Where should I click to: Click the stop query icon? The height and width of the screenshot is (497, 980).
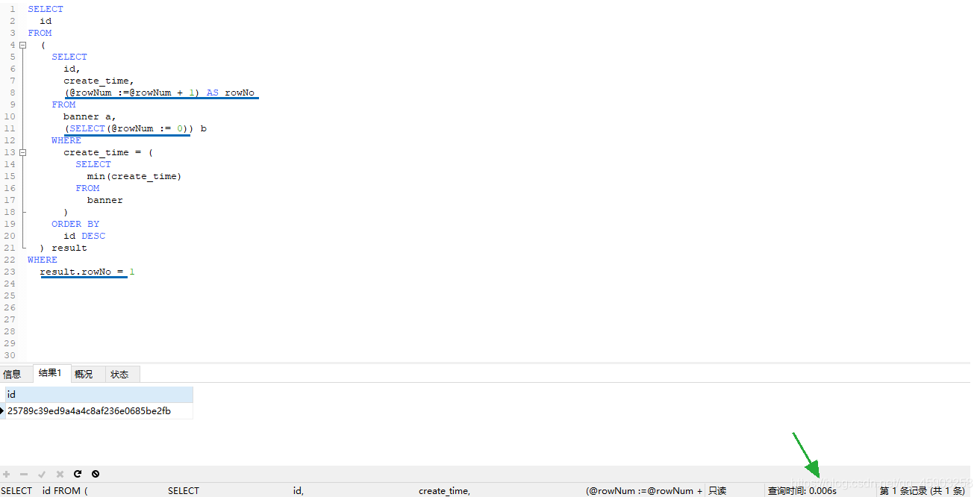coord(96,474)
